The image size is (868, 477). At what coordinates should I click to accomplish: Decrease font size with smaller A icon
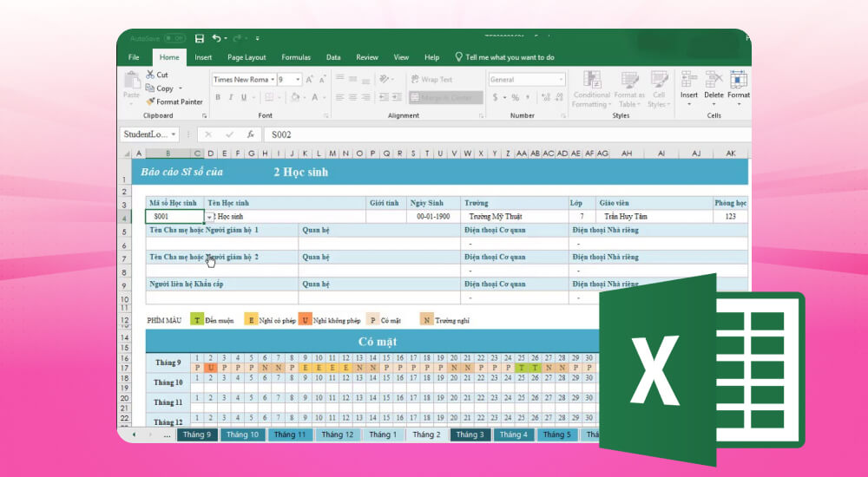coord(322,80)
